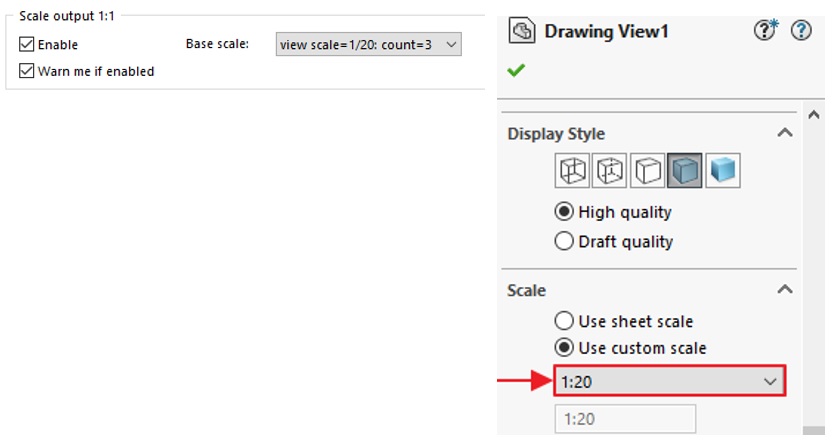Collapse the Scale section
The image size is (837, 446).
[784, 290]
